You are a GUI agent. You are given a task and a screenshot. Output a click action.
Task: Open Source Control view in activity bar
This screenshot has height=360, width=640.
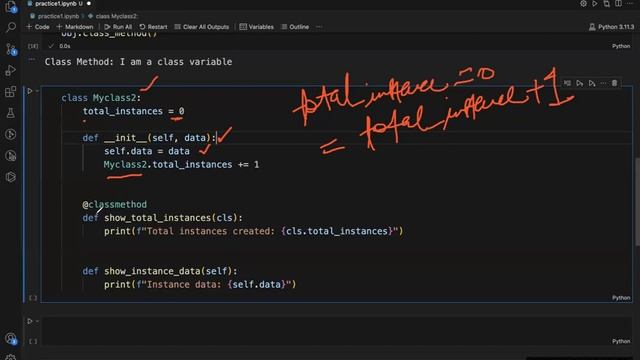point(11,49)
